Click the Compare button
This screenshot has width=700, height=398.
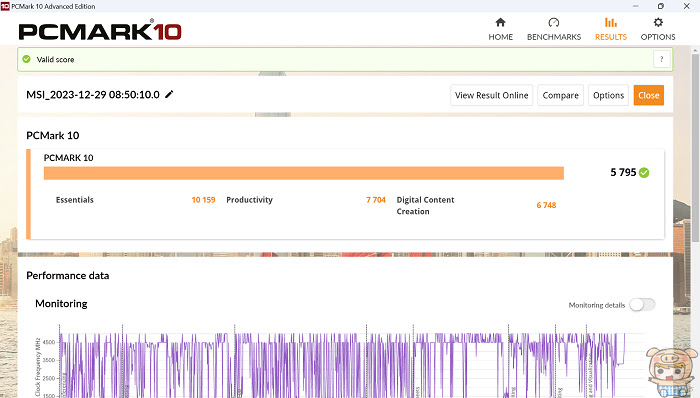tap(560, 95)
